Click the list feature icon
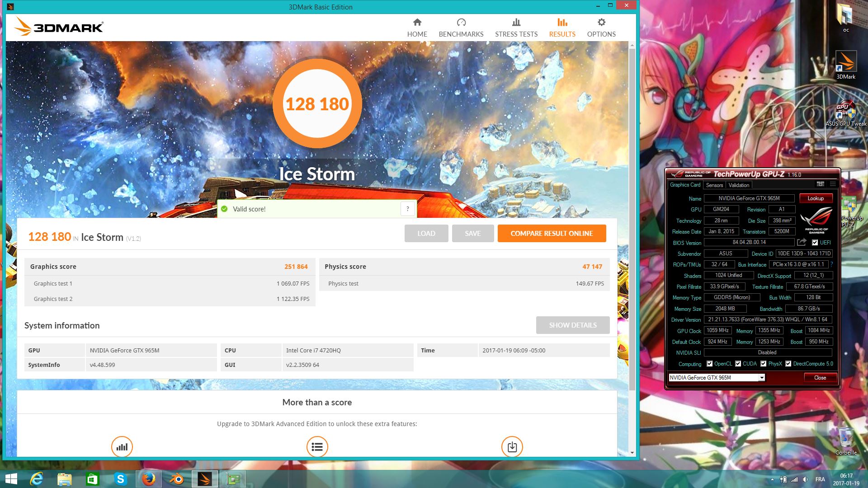 coord(317,447)
